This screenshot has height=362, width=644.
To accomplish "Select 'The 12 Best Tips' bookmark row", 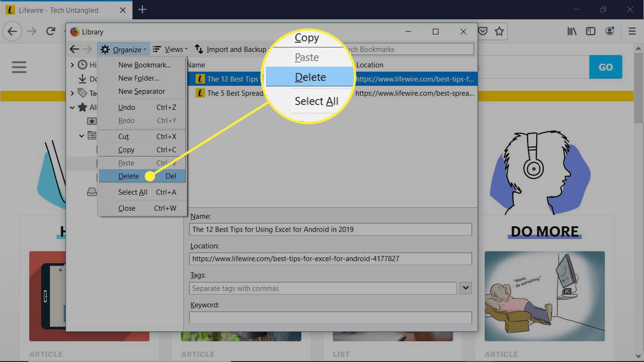I will click(332, 79).
